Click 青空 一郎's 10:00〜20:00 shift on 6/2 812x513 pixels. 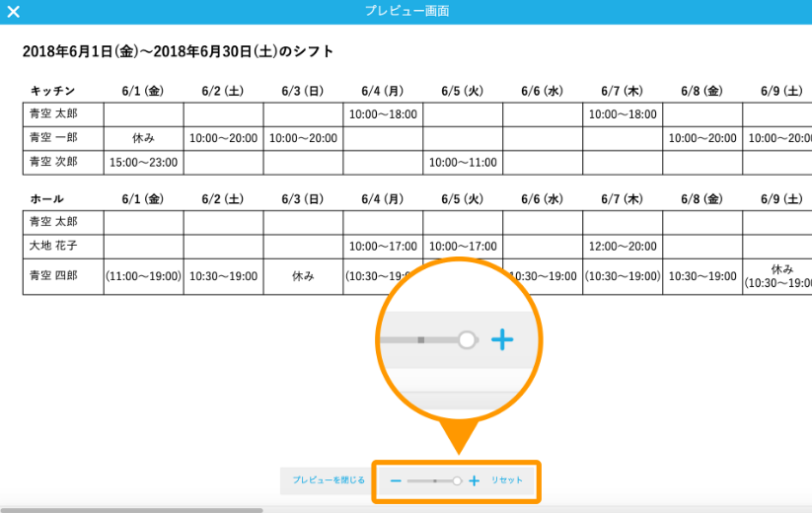point(223,138)
